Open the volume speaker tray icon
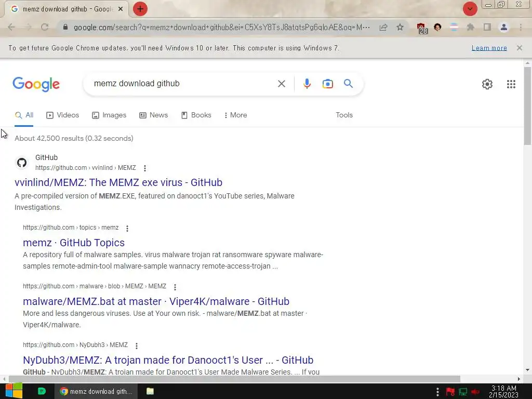The height and width of the screenshot is (399, 532). pyautogui.click(x=475, y=392)
